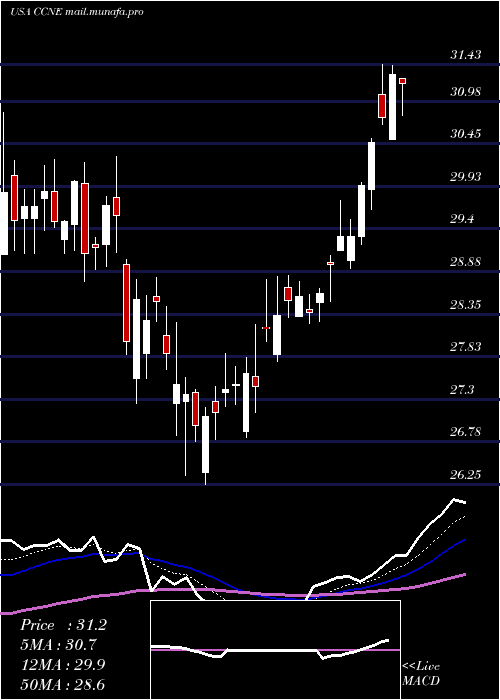Click the 28.88 price level label
The width and height of the screenshot is (500, 700).
pyautogui.click(x=466, y=261)
